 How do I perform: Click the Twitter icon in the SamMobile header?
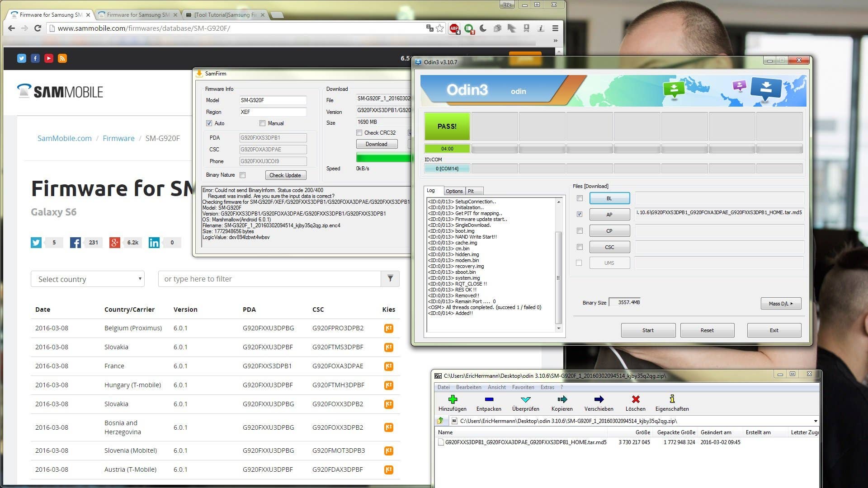click(21, 58)
